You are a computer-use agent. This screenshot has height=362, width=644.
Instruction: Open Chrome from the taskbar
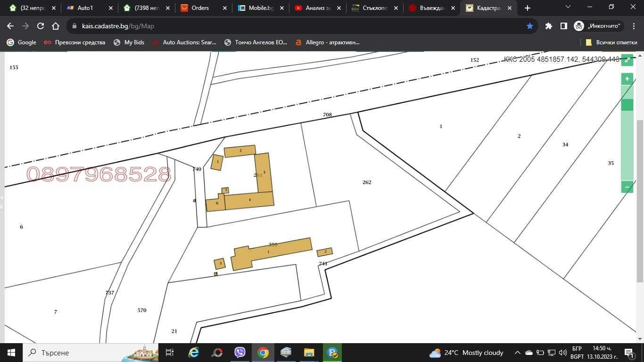pyautogui.click(x=263, y=353)
